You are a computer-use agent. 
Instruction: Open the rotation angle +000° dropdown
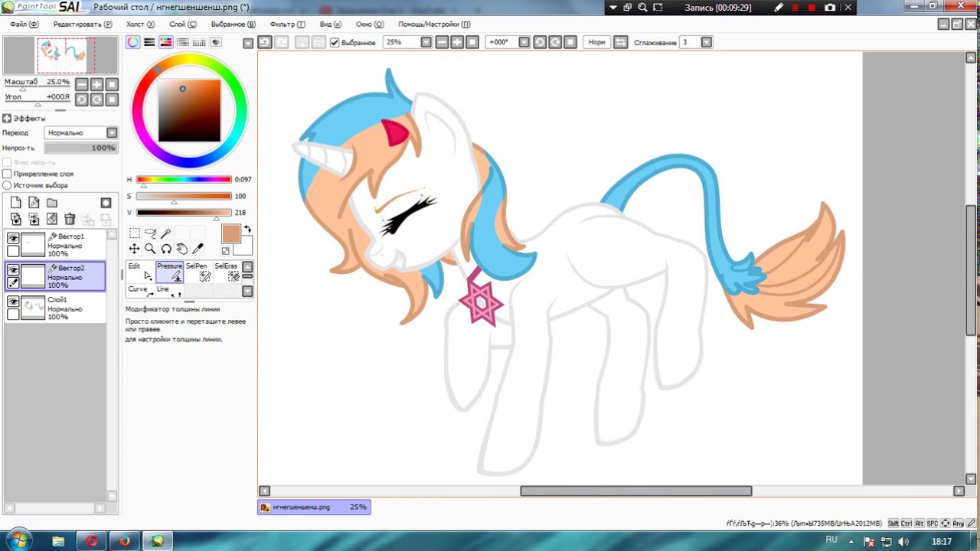click(524, 42)
